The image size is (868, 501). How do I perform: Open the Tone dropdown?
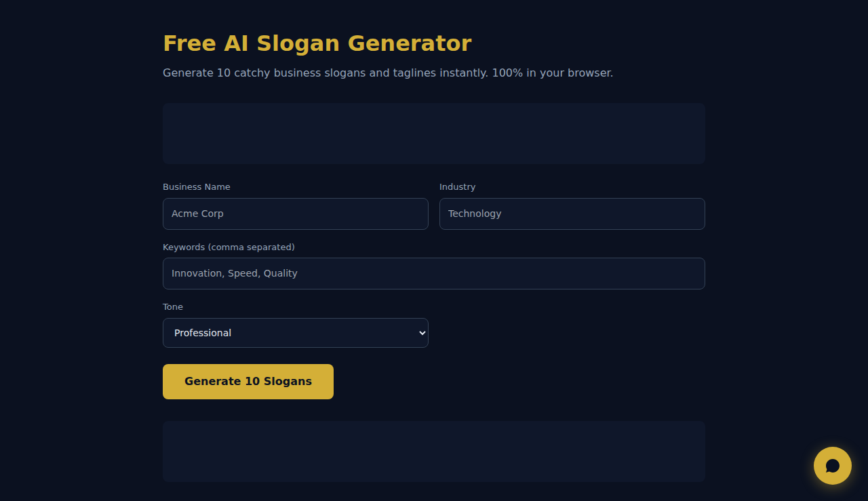pyautogui.click(x=296, y=333)
